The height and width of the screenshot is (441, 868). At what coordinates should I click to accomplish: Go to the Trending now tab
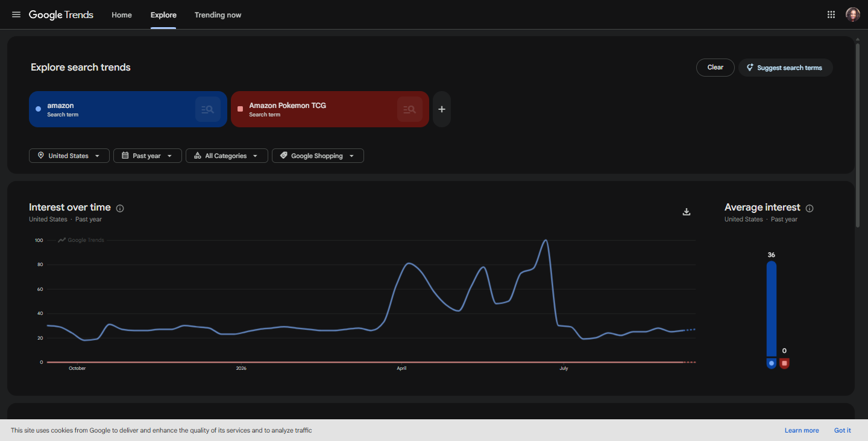click(x=218, y=15)
